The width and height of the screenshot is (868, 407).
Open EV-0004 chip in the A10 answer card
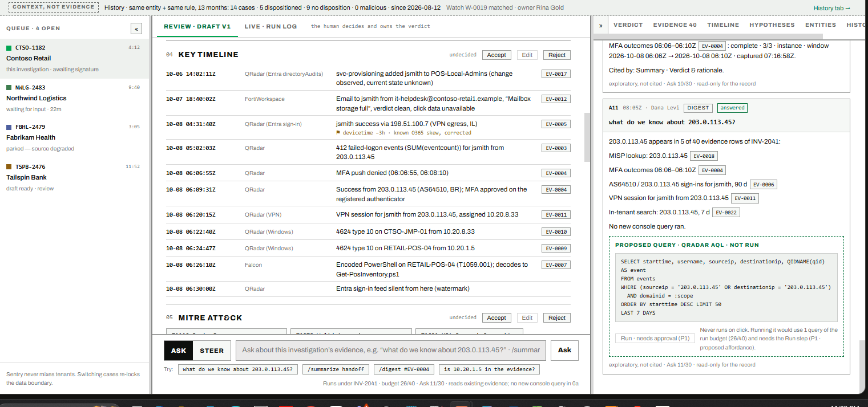[x=713, y=46]
